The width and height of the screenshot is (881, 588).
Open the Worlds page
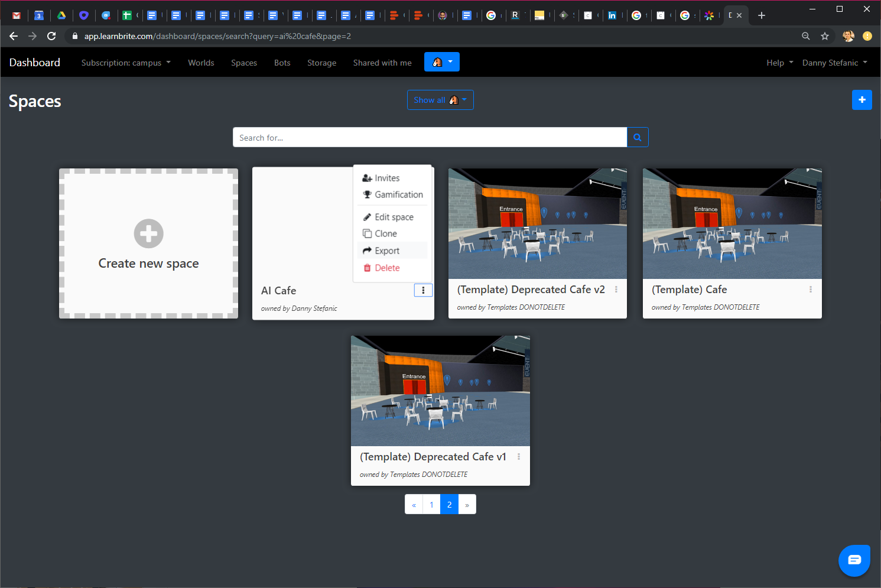coord(201,63)
